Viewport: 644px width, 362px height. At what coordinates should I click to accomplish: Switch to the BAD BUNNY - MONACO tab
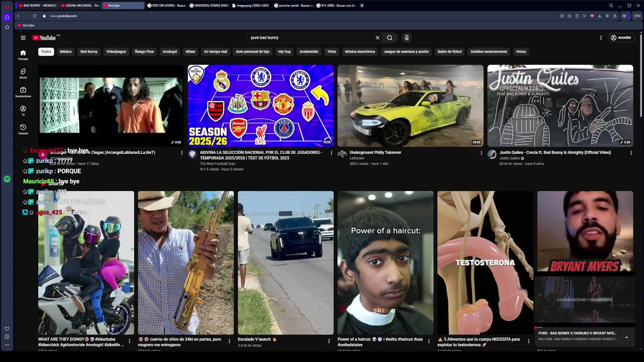[x=38, y=6]
